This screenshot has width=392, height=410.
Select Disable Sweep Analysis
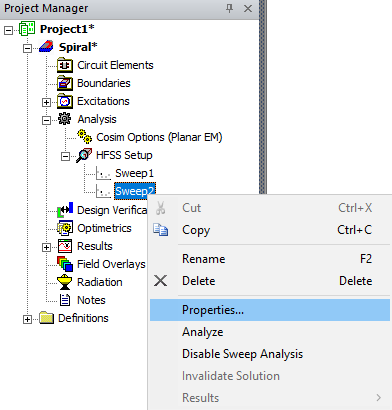[270, 354]
